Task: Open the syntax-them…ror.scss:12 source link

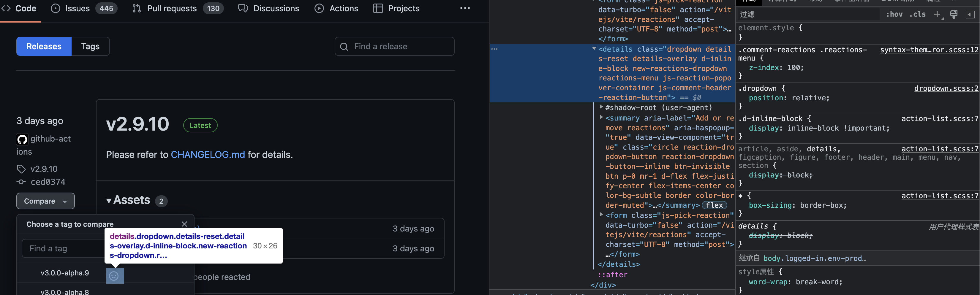Action: point(929,50)
